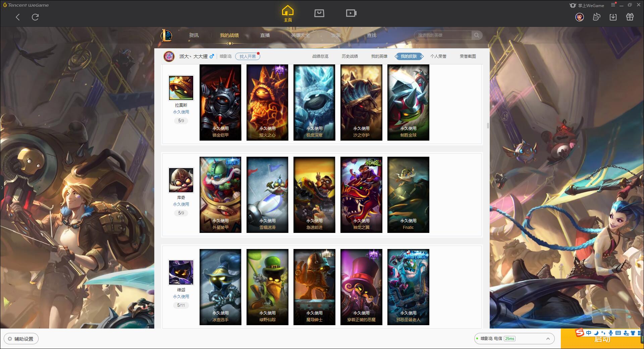Click the 5/9 count under 拉莫斯

point(181,120)
